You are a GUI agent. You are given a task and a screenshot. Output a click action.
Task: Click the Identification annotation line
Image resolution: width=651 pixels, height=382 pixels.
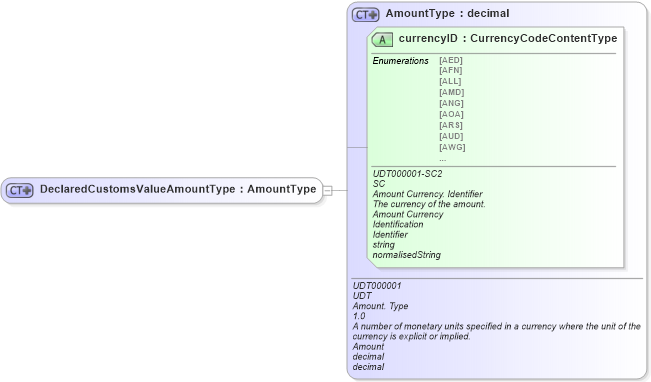[x=398, y=224]
